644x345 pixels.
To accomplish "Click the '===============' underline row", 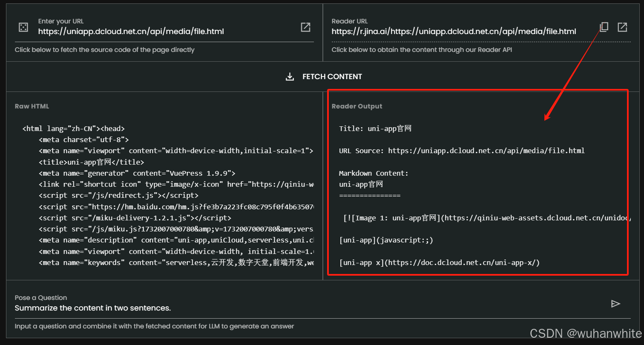I will [370, 196].
